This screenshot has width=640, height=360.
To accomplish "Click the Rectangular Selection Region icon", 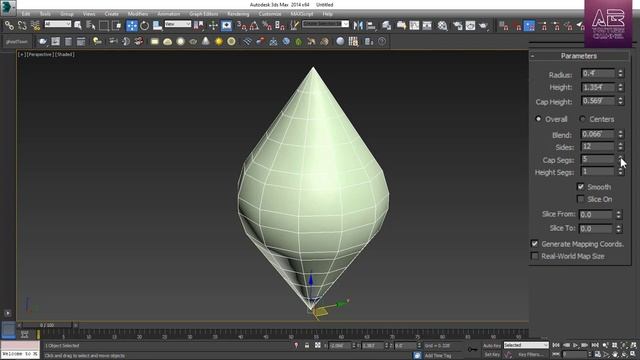I will [104, 26].
